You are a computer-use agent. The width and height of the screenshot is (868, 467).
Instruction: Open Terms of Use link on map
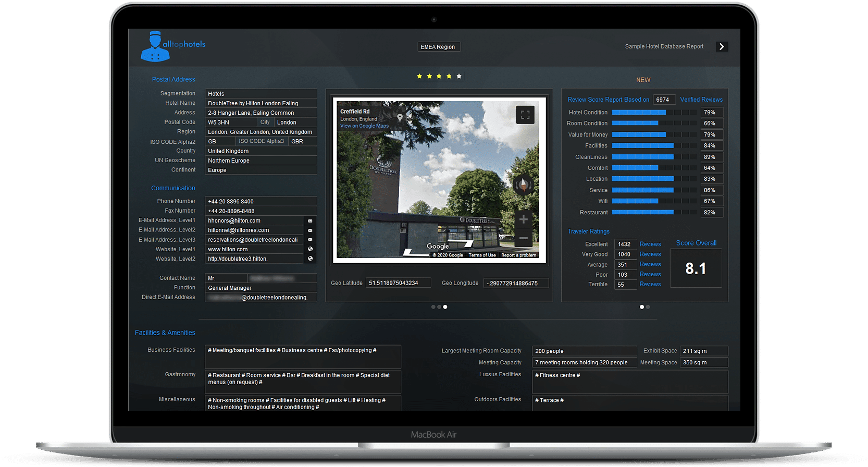pos(482,255)
